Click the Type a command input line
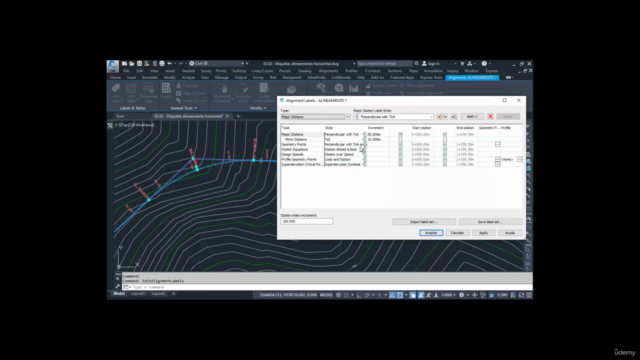 tap(327, 287)
